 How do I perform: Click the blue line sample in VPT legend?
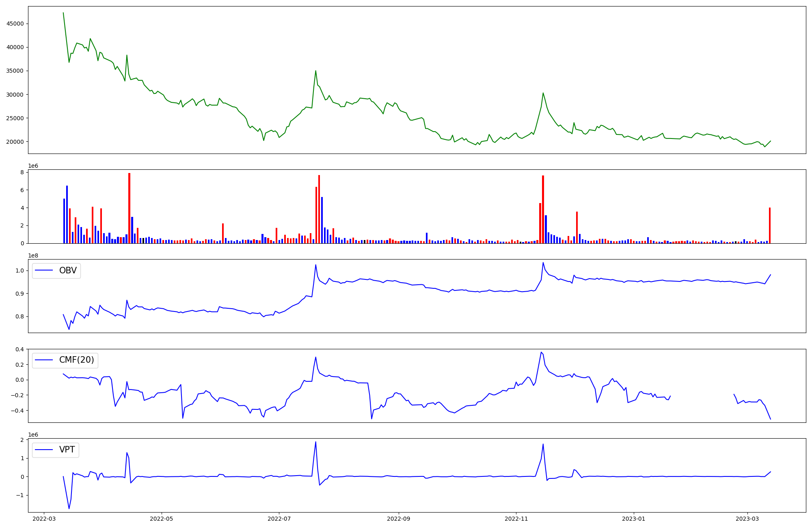45,450
